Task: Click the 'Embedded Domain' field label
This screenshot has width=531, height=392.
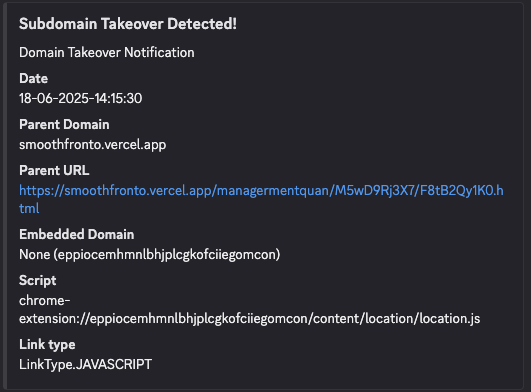Action: [77, 234]
